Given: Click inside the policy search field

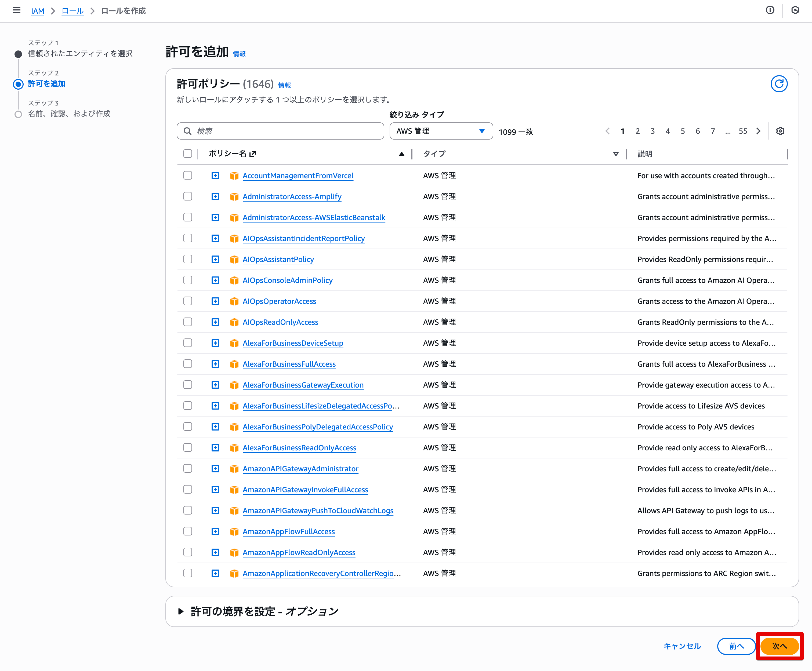Looking at the screenshot, I should pos(280,131).
